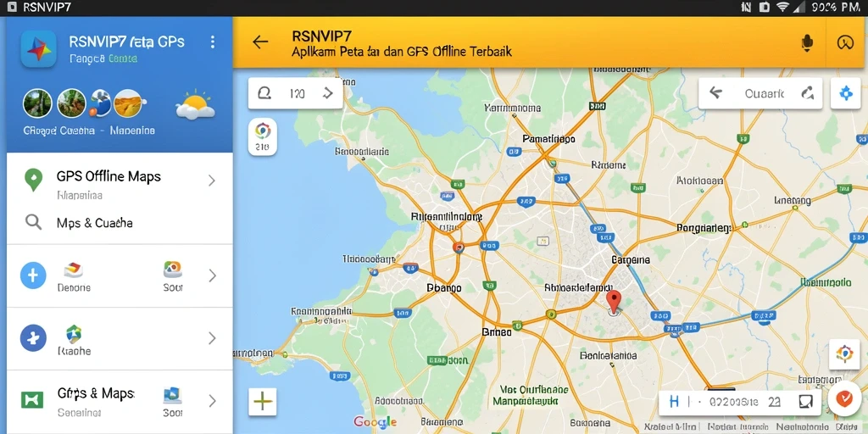Open the Sour icon in the Debone row
The image size is (868, 434).
tap(173, 270)
